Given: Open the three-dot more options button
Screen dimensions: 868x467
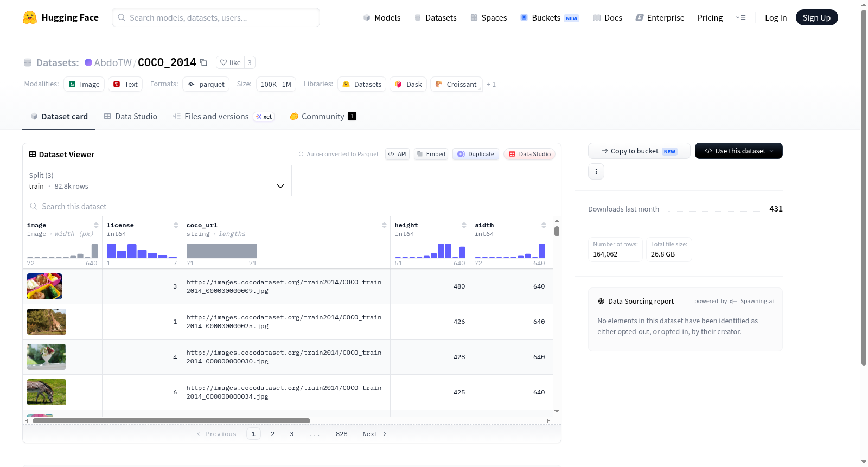Looking at the screenshot, I should 596,171.
